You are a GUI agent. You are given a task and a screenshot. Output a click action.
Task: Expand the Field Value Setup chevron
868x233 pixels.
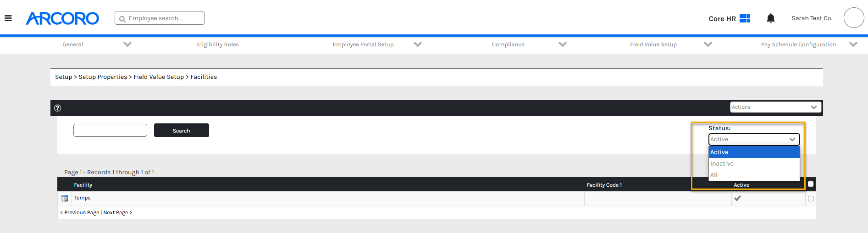pyautogui.click(x=708, y=44)
